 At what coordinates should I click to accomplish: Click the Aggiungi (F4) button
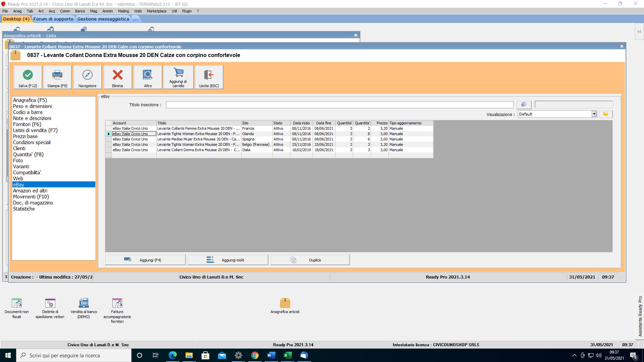145,260
